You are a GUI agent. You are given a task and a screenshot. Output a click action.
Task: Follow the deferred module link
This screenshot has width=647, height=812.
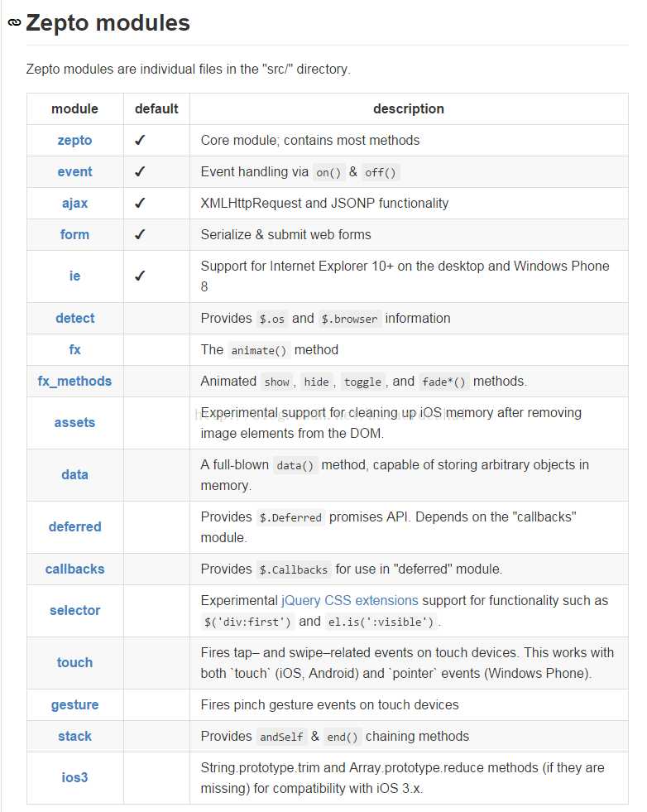(74, 526)
